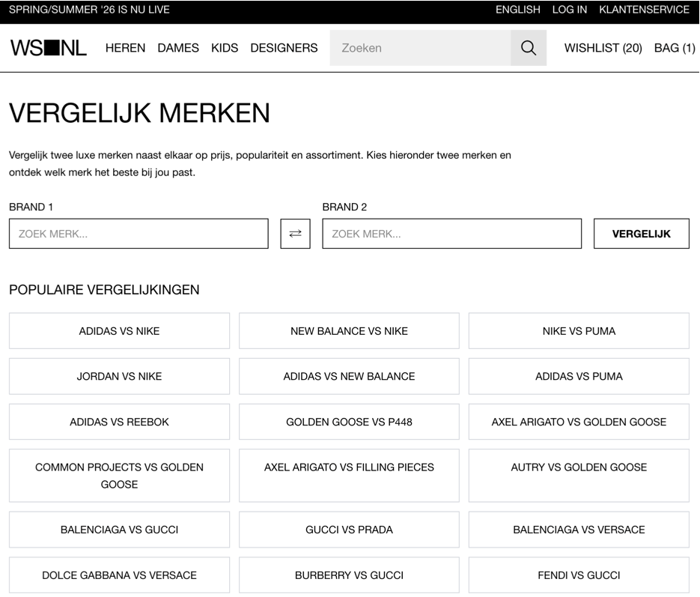Viewport: 700px width, 597px height.
Task: Click the Vergelijk button
Action: 642,234
